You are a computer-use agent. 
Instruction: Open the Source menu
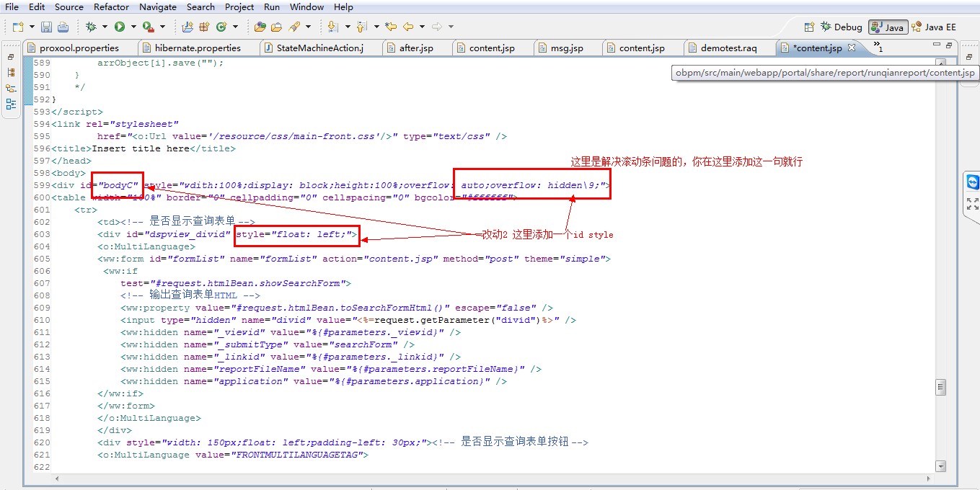(69, 6)
